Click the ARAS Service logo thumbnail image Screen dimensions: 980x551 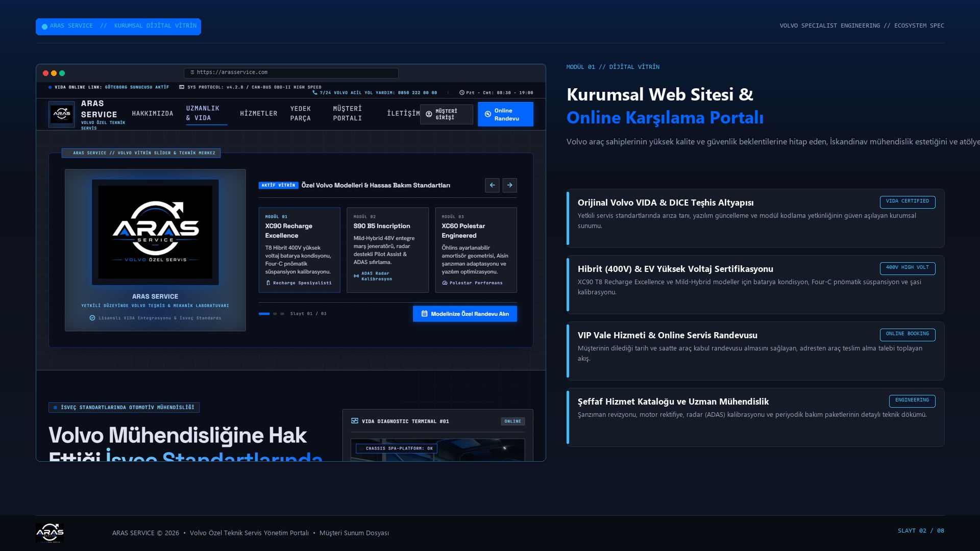pos(155,232)
